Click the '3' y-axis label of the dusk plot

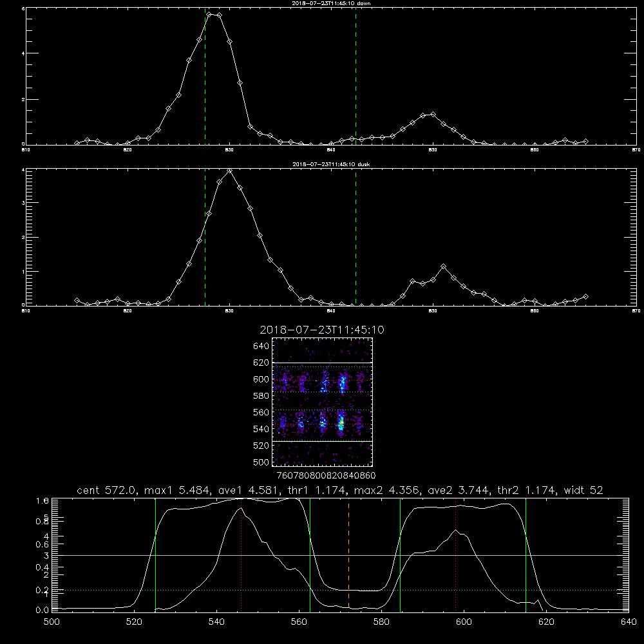pos(23,203)
